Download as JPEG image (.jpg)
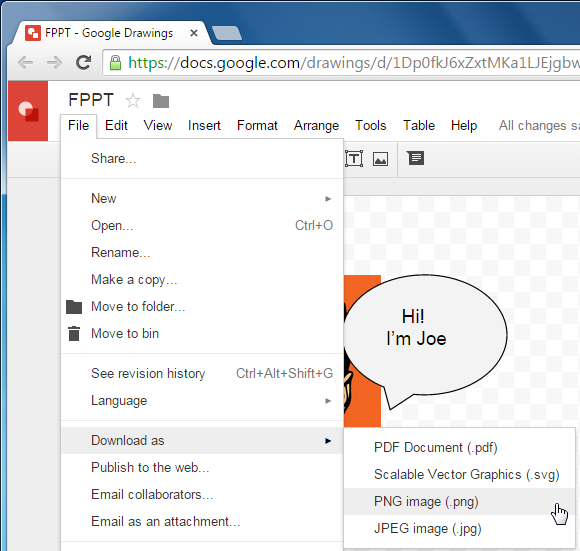The image size is (580, 551). (459, 528)
